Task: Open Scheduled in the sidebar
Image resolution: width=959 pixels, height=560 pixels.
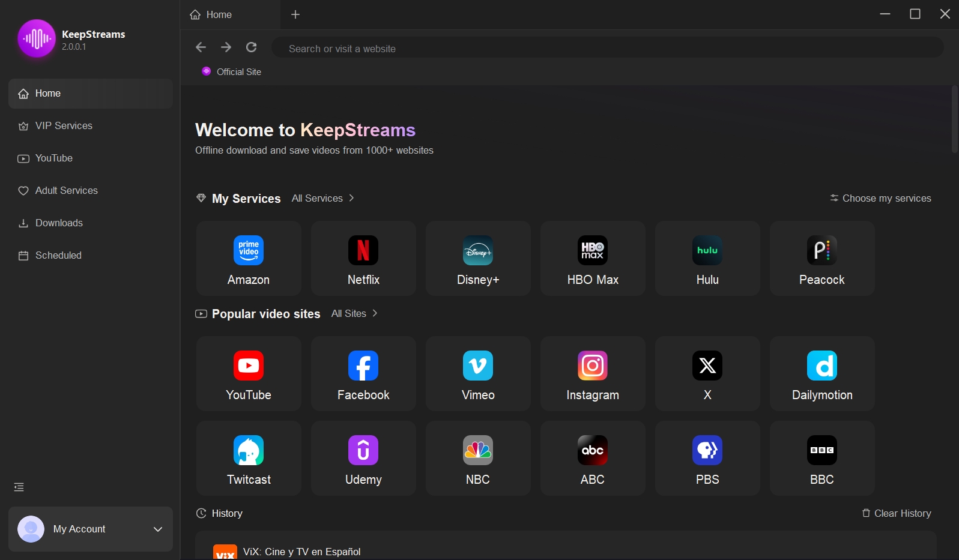Action: (x=91, y=256)
